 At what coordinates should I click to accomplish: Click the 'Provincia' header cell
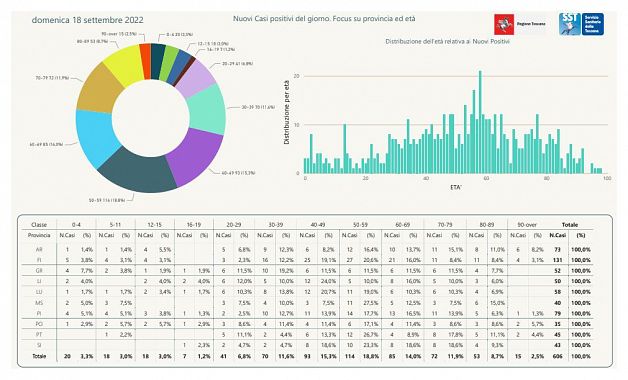(39, 235)
